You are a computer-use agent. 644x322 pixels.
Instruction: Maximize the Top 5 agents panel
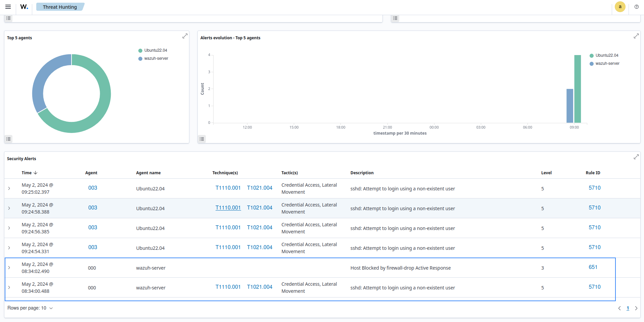pyautogui.click(x=185, y=36)
